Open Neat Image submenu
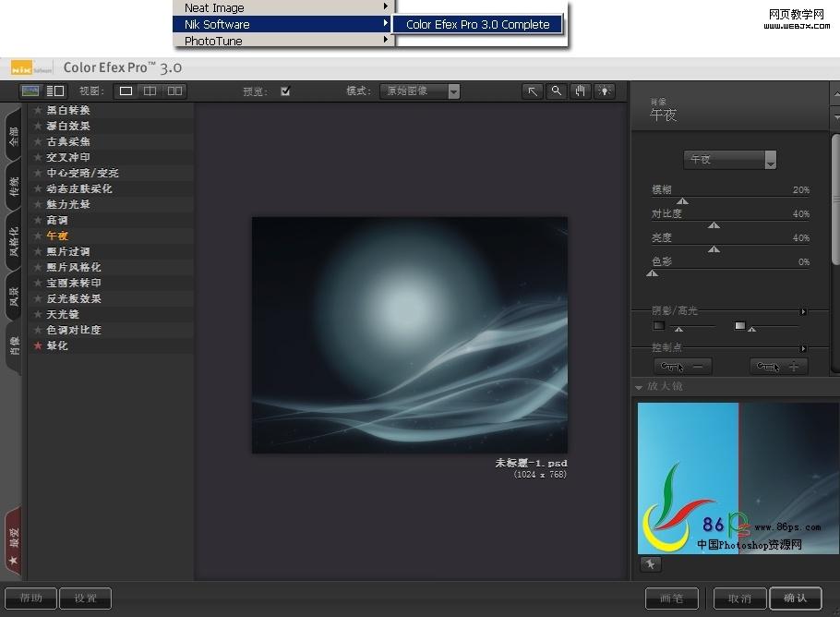The height and width of the screenshot is (617, 840). tap(283, 7)
